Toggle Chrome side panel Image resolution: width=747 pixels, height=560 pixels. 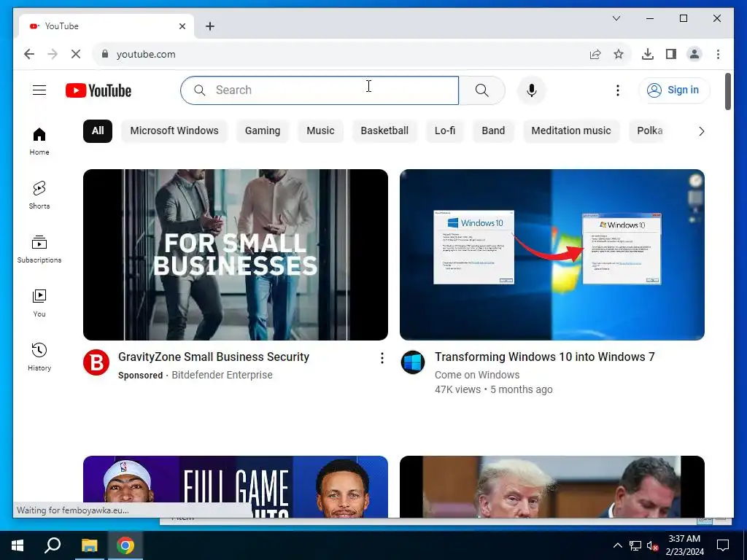(671, 54)
